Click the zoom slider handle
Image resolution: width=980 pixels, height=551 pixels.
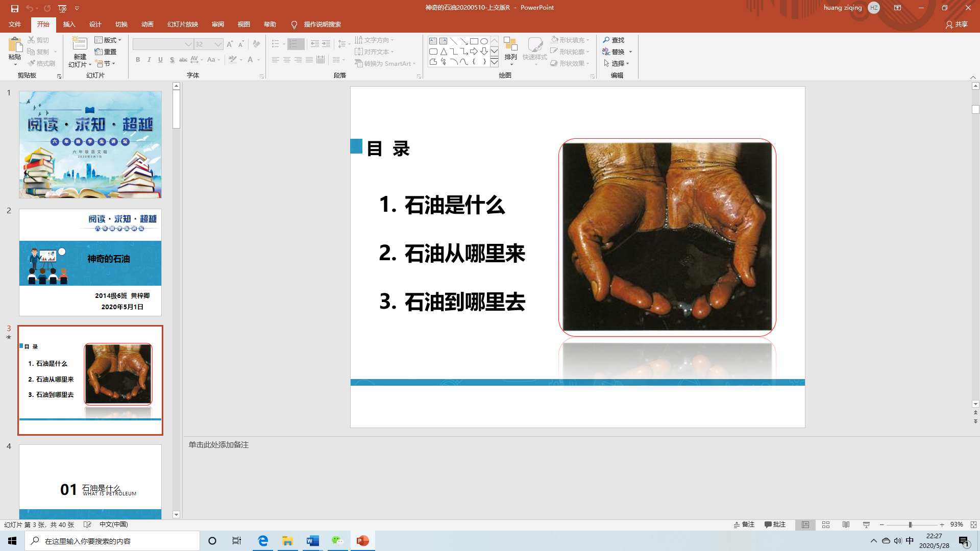[910, 524]
